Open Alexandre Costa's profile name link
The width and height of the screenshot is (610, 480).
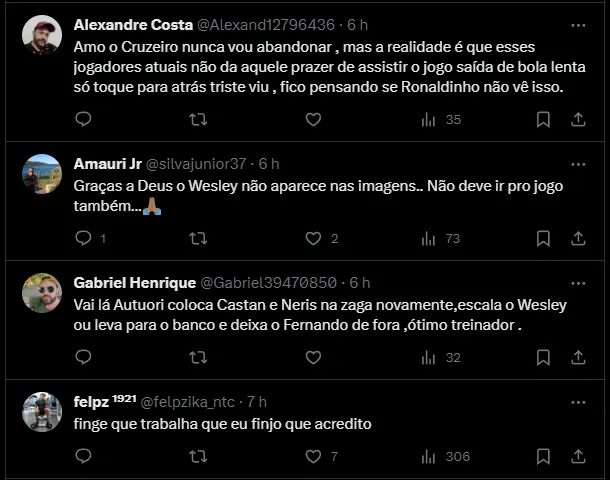pos(125,24)
